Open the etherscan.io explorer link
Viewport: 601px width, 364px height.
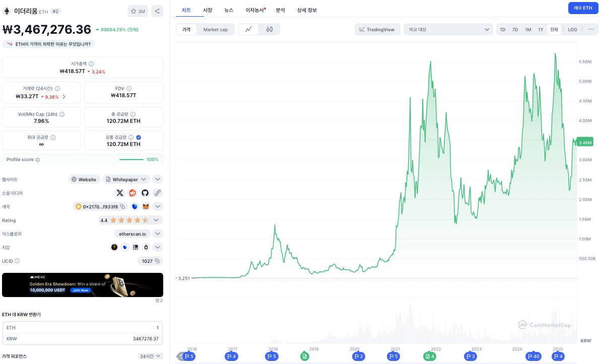(x=132, y=234)
